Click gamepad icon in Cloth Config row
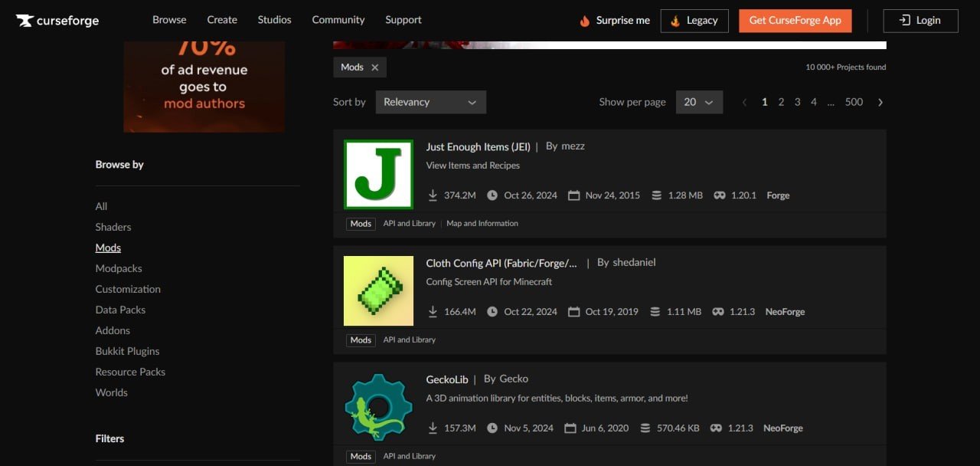 coord(717,312)
